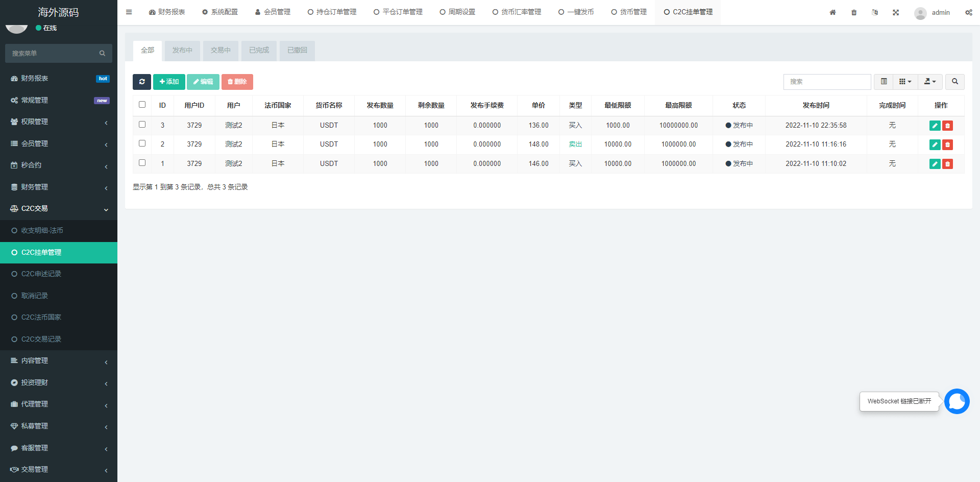Click the trash clear-cache icon in top bar

coord(854,12)
